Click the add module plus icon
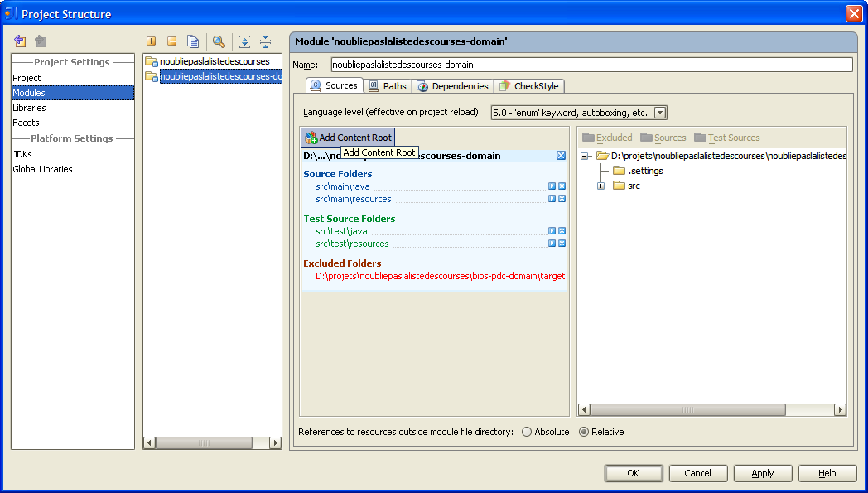 tap(151, 41)
